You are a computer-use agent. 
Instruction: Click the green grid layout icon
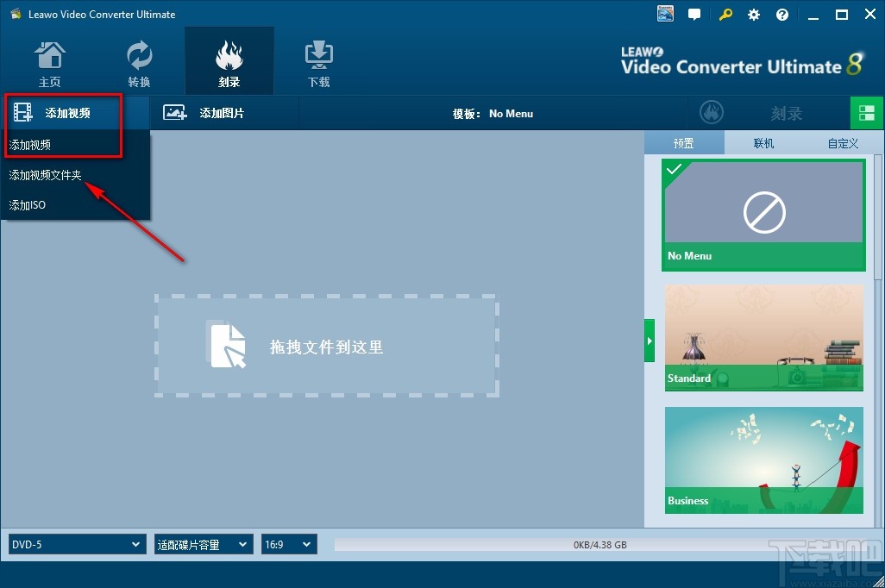pos(867,112)
